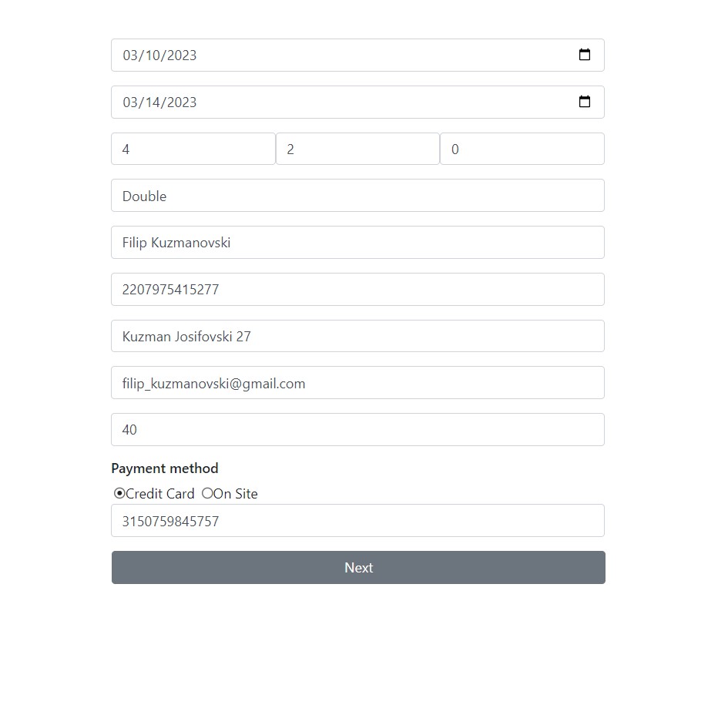This screenshot has height=715, width=728.
Task: Click the Payment method label
Action: [x=164, y=468]
